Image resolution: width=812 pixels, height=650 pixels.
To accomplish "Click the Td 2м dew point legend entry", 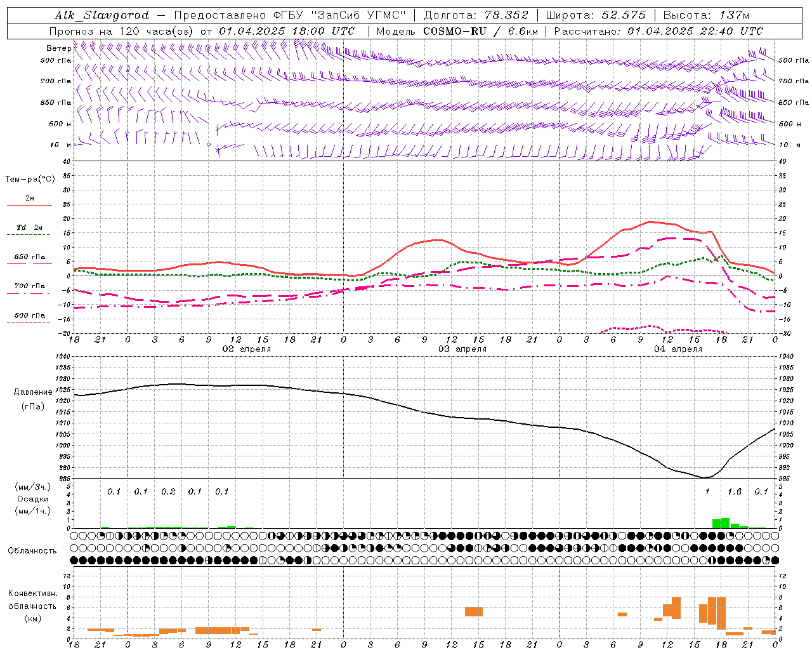I will [x=30, y=227].
